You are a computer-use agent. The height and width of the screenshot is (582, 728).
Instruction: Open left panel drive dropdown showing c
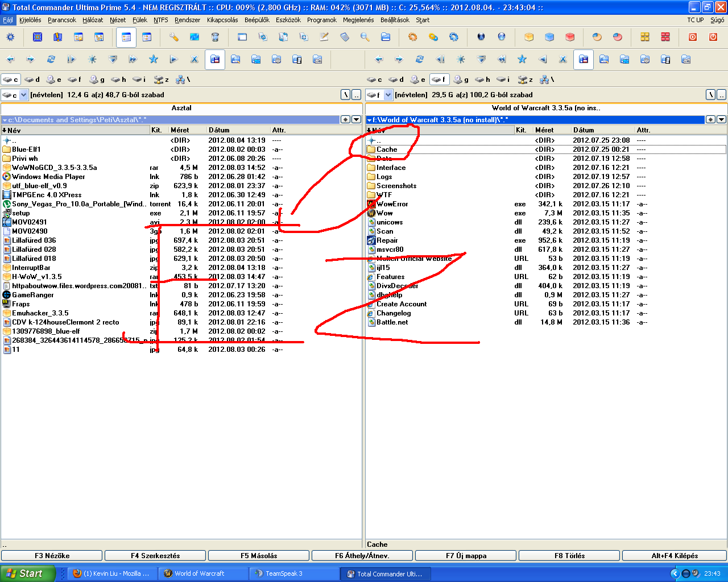point(15,95)
